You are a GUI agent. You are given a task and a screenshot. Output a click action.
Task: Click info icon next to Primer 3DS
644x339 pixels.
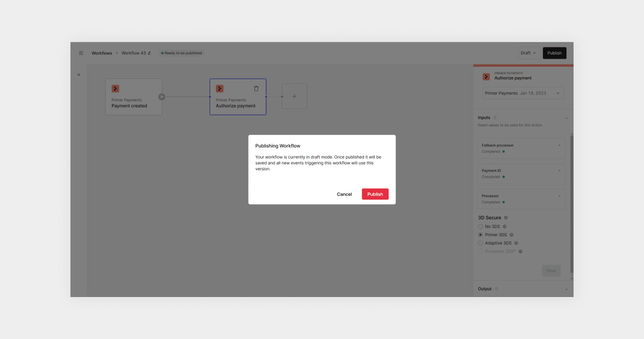(511, 235)
